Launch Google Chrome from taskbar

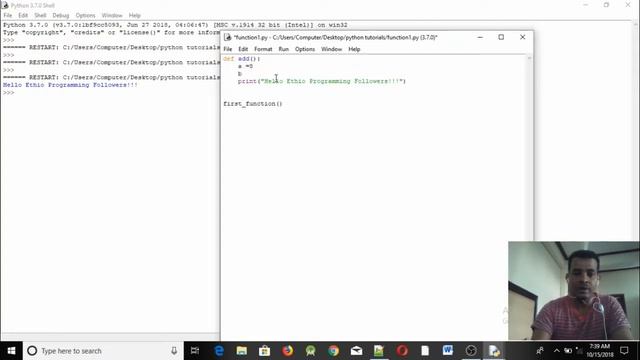tap(333, 351)
